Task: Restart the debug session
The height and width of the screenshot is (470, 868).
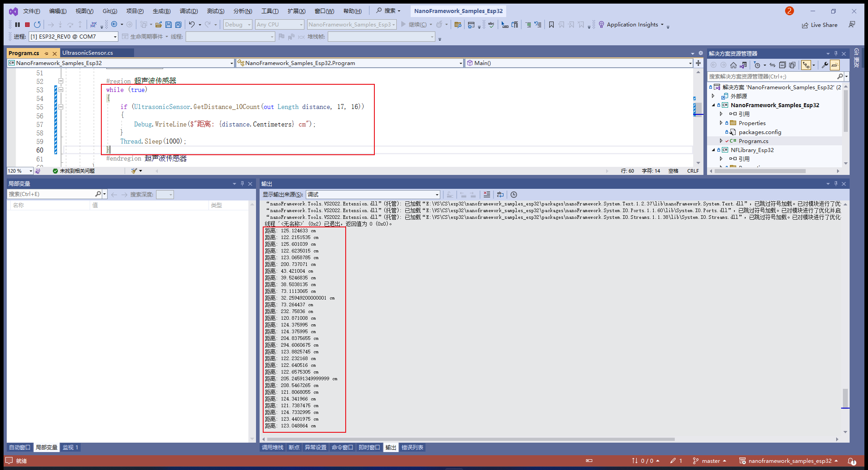Action: pyautogui.click(x=37, y=25)
